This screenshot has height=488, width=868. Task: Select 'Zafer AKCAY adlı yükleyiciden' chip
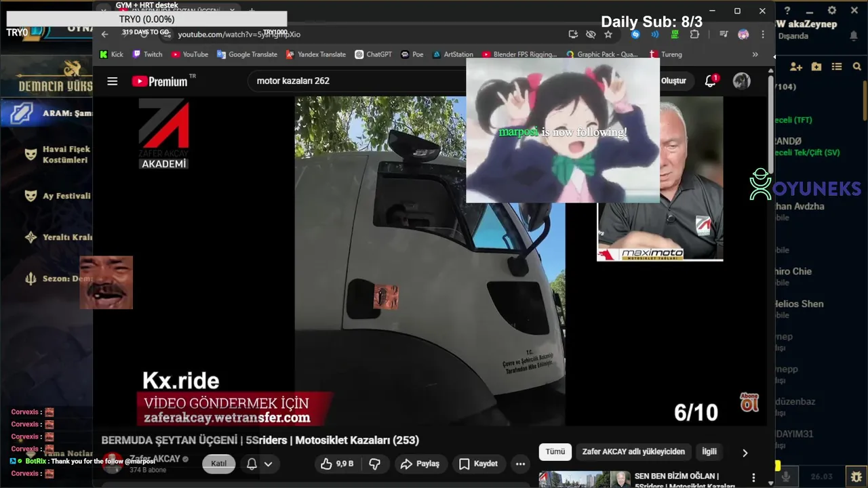pos(633,451)
